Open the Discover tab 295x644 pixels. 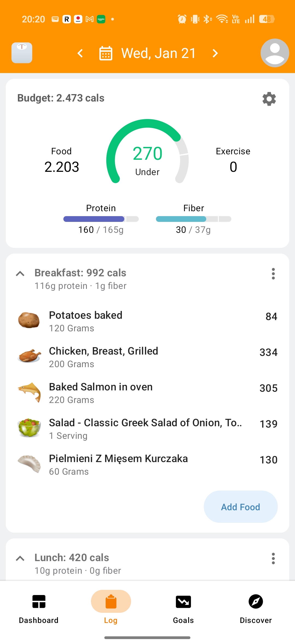(x=256, y=608)
